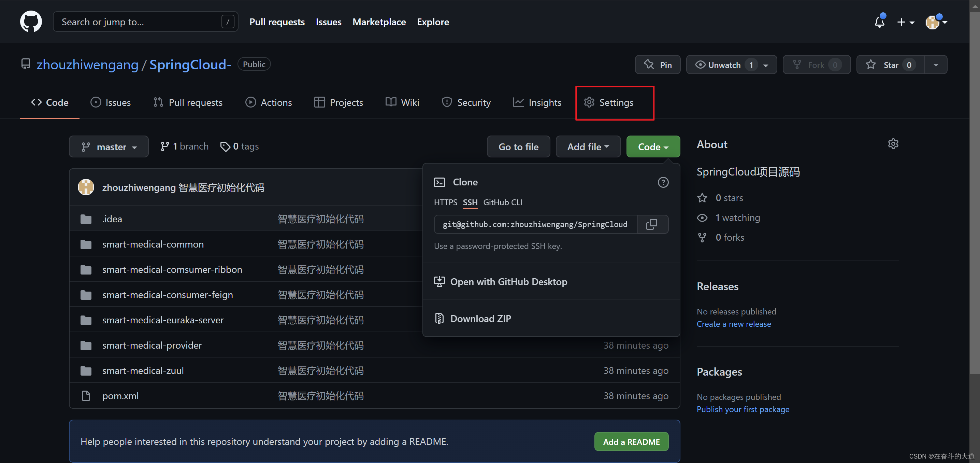Image resolution: width=980 pixels, height=463 pixels.
Task: Open the About section gear icon
Action: 893,143
